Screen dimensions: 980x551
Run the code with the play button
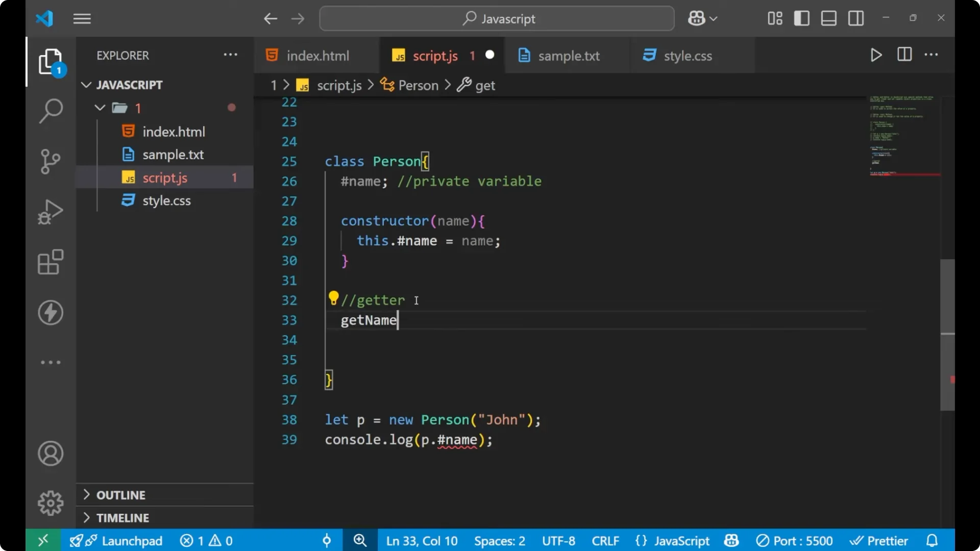876,55
